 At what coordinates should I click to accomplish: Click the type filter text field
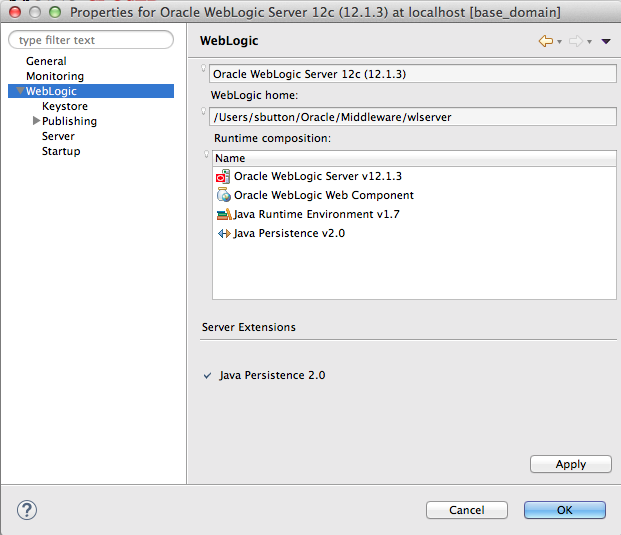pyautogui.click(x=91, y=40)
